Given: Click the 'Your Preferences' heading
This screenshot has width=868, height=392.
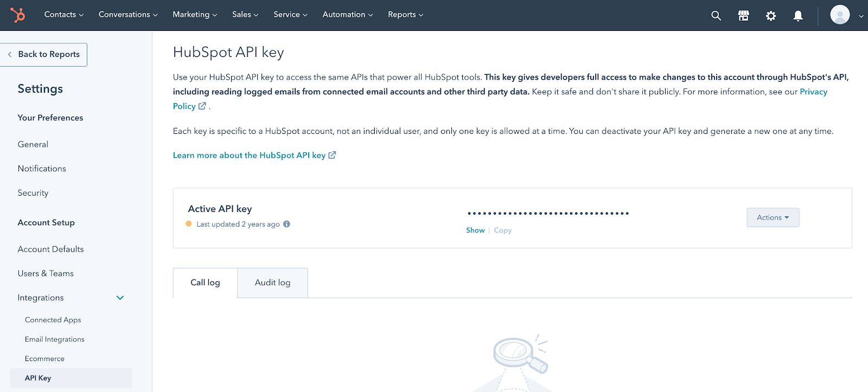Looking at the screenshot, I should click(x=50, y=118).
